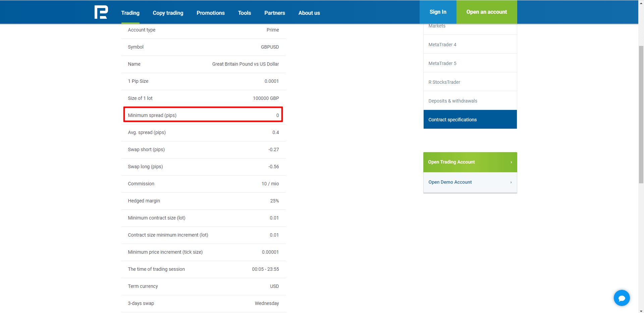Viewport: 644px width, 313px height.
Task: Click the scrollbar down arrow
Action: click(x=641, y=311)
